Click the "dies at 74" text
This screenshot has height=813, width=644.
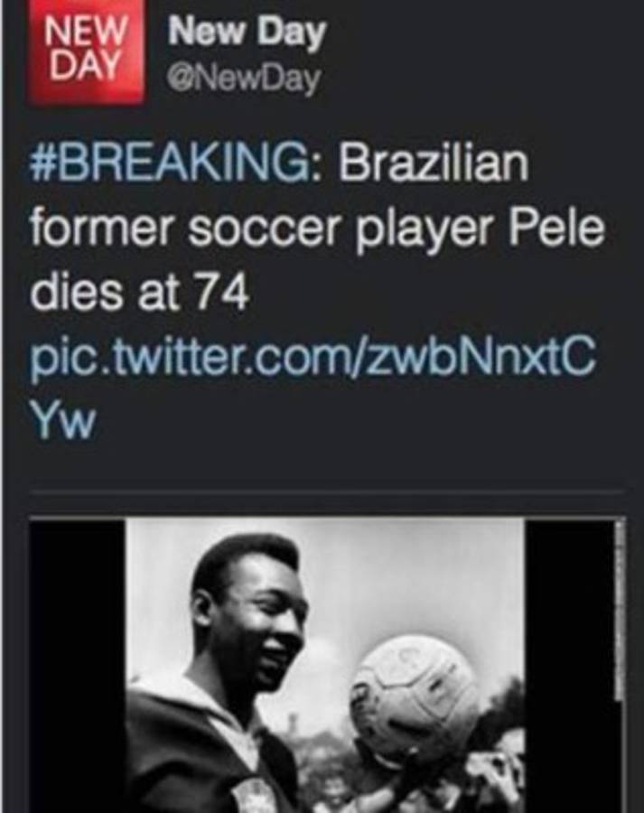click(139, 295)
